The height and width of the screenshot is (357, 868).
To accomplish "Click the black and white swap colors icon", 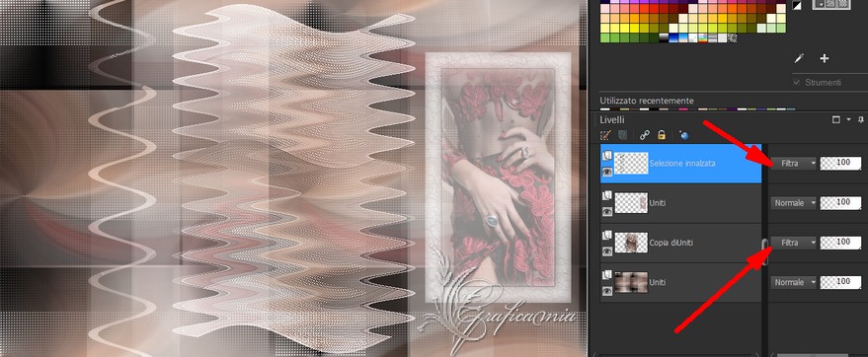I will [x=797, y=5].
